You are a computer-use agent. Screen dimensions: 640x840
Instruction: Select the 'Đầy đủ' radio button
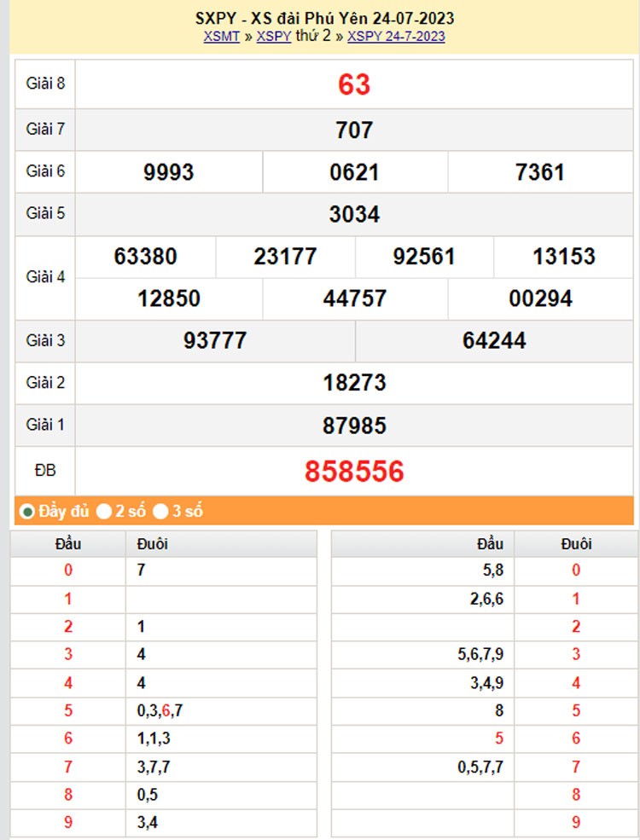(28, 512)
